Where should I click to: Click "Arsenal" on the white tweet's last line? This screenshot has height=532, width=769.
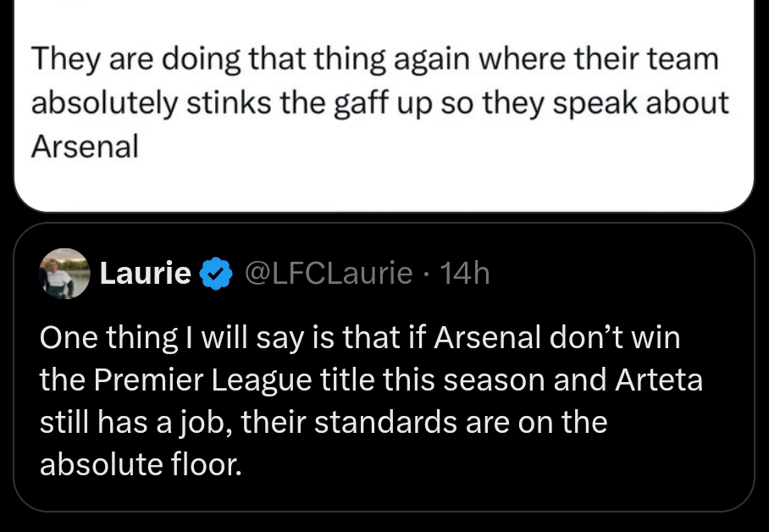(x=84, y=147)
